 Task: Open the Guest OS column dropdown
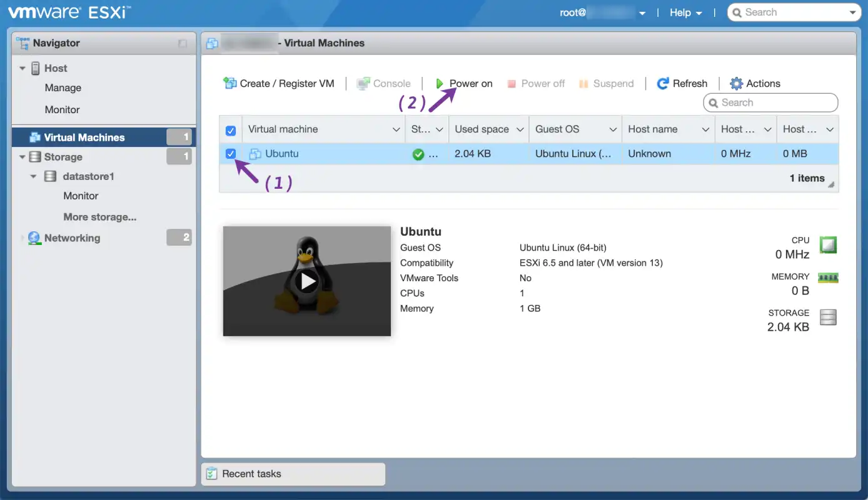coord(613,129)
